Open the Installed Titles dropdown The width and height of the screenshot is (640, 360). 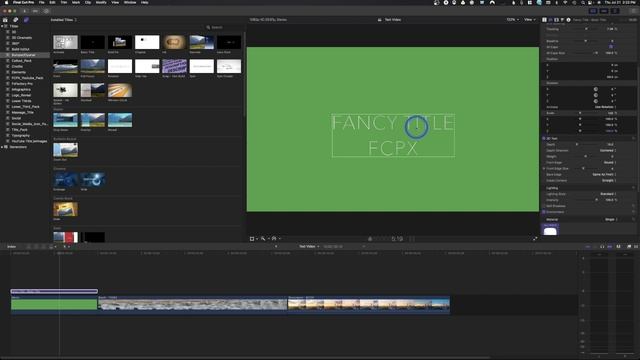[x=64, y=20]
